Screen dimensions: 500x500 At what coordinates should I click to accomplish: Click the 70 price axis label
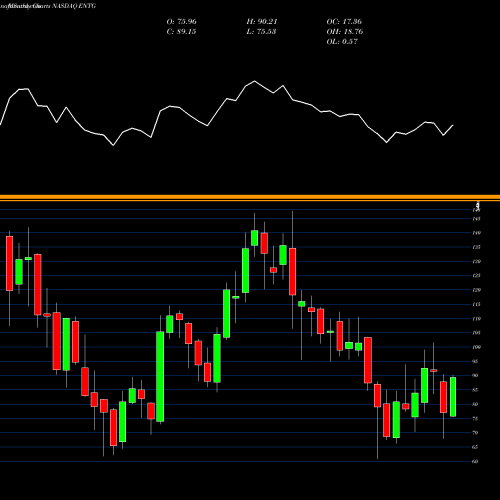[475, 433]
